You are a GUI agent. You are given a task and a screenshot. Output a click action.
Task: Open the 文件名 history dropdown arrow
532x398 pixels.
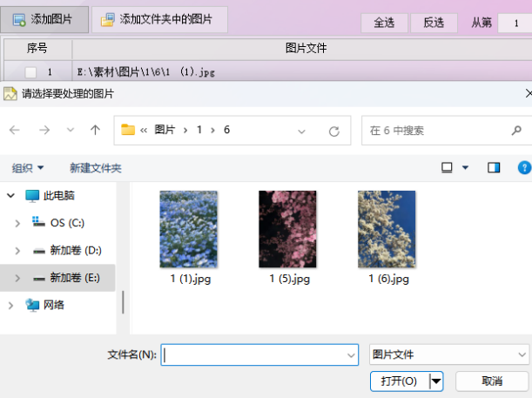tap(351, 355)
